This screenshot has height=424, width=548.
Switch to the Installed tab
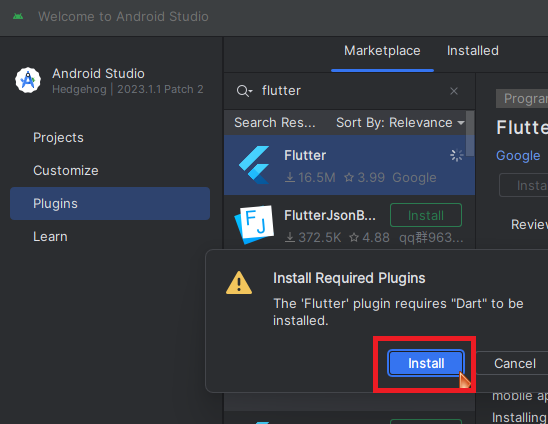coord(473,51)
